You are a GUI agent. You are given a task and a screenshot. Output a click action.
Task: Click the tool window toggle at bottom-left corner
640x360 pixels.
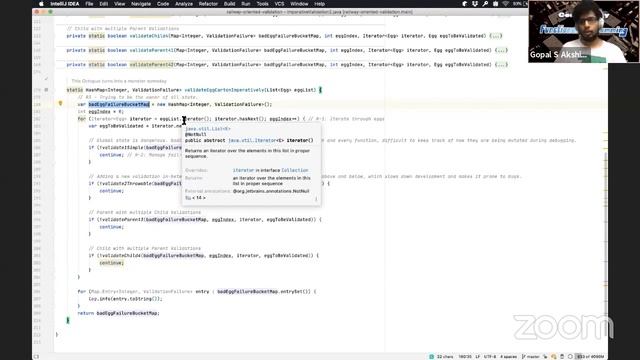coord(36,357)
